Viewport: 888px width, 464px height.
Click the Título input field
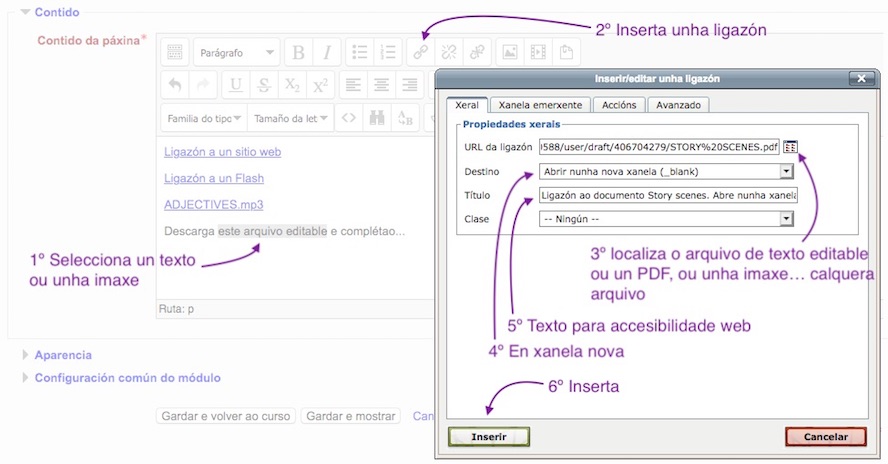[668, 195]
